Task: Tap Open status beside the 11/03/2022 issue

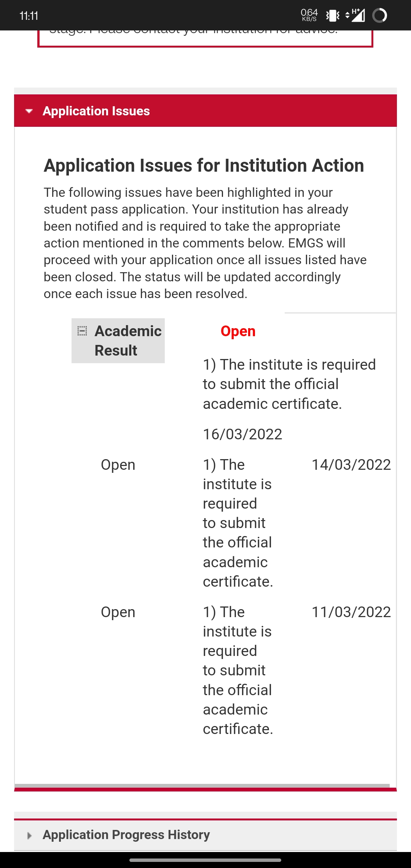Action: [118, 612]
